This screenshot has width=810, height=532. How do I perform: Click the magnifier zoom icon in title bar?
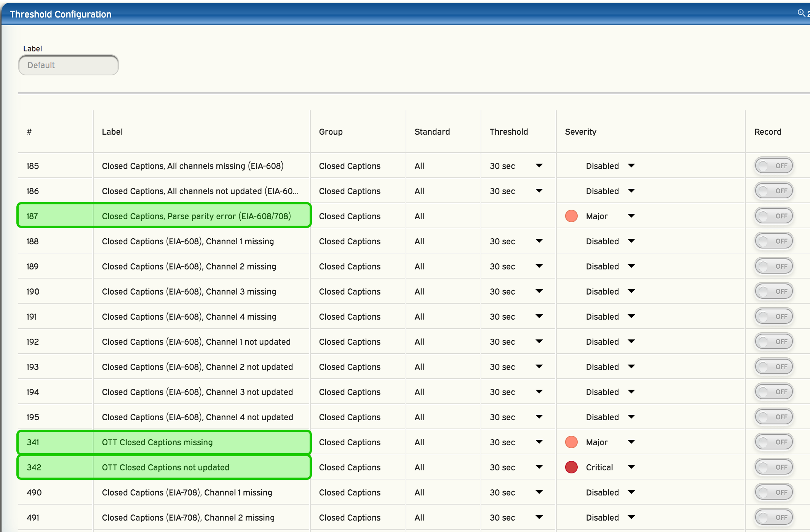pos(801,13)
